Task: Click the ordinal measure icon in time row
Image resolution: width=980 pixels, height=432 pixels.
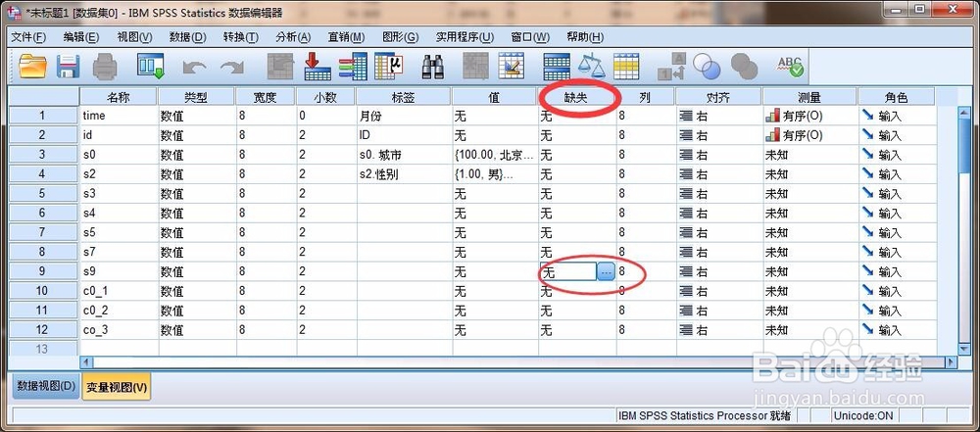Action: click(772, 116)
